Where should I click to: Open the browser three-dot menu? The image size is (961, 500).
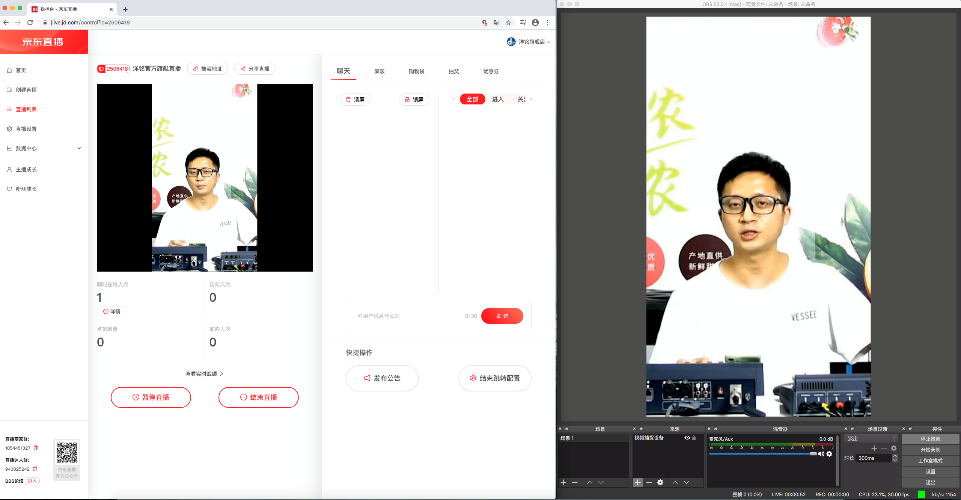click(x=547, y=22)
